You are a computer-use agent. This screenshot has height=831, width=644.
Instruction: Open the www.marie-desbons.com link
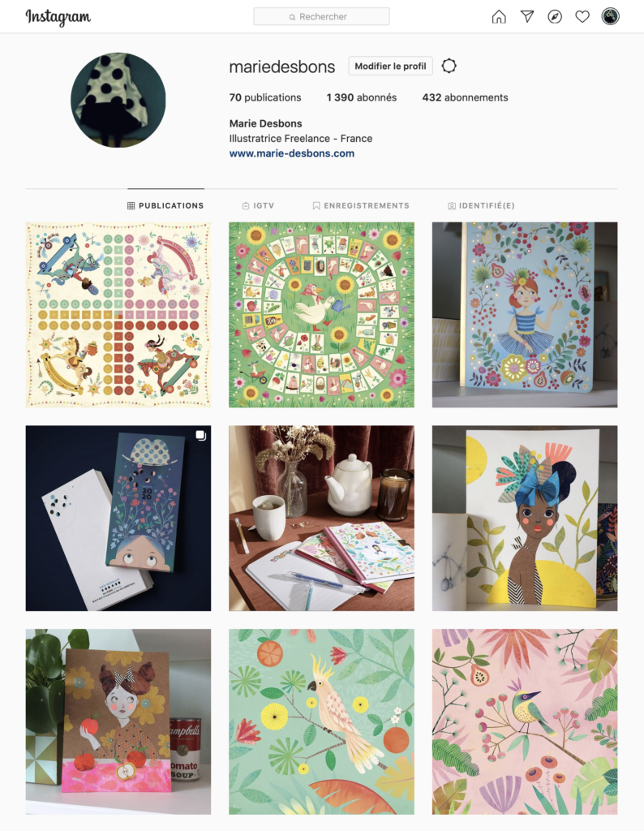292,153
